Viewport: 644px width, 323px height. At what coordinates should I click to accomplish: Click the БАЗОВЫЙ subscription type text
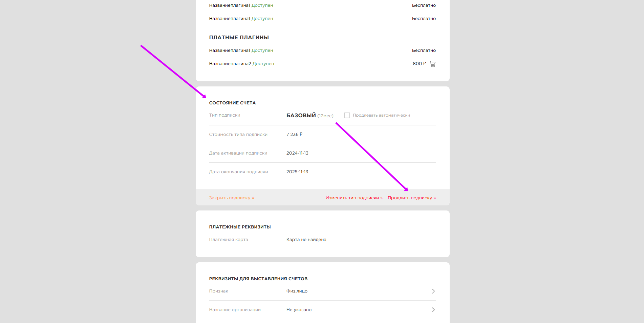point(301,116)
